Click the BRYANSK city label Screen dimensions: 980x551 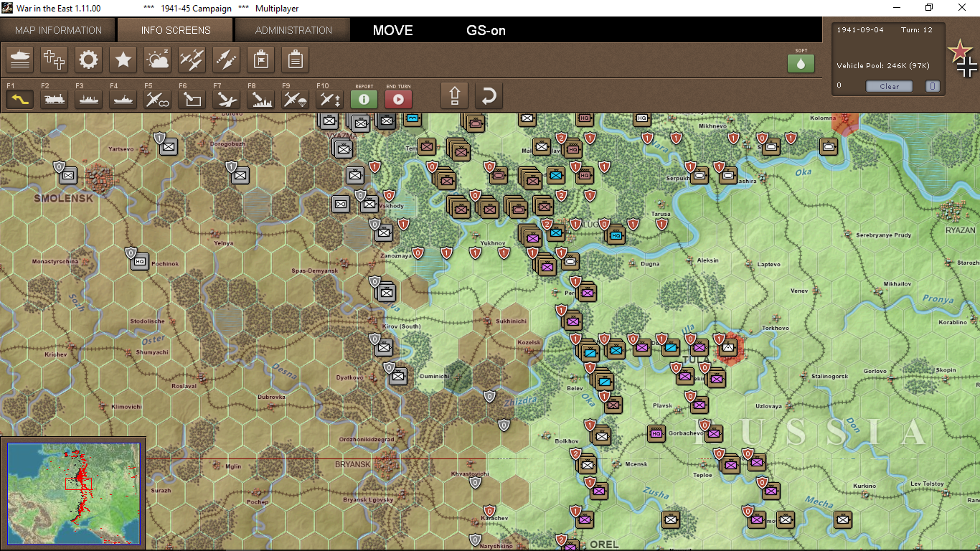353,464
